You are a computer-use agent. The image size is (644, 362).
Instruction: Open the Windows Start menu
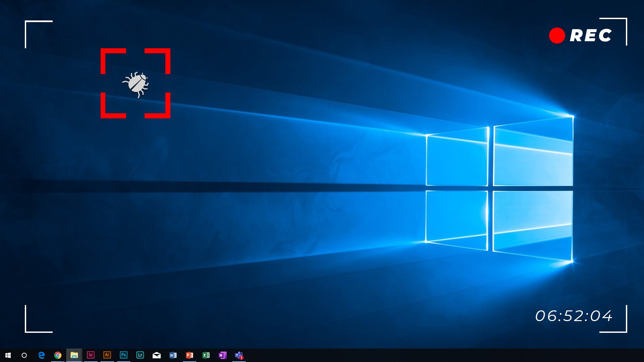(x=8, y=355)
